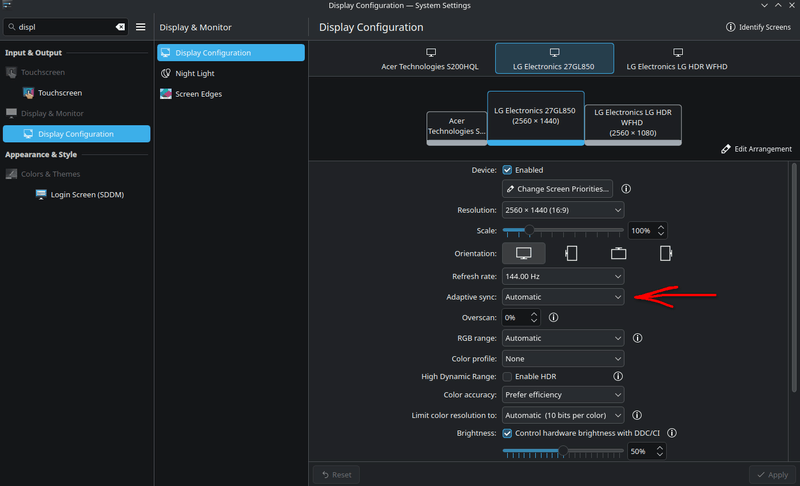Image resolution: width=800 pixels, height=486 pixels.
Task: Click the search input field
Action: pyautogui.click(x=65, y=27)
